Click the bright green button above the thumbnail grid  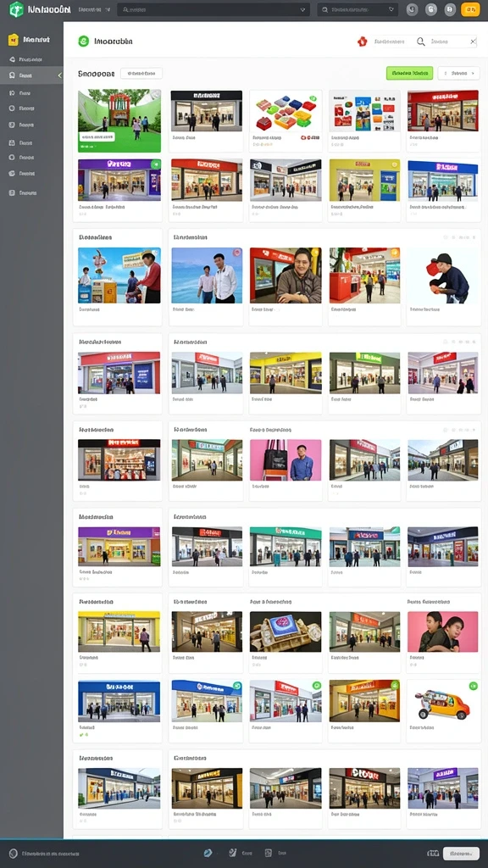tap(409, 73)
